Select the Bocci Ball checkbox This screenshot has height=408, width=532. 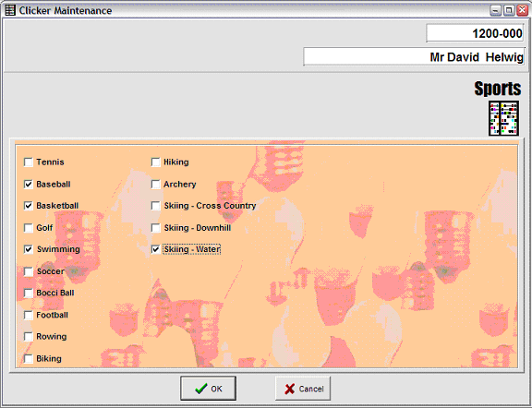point(29,293)
